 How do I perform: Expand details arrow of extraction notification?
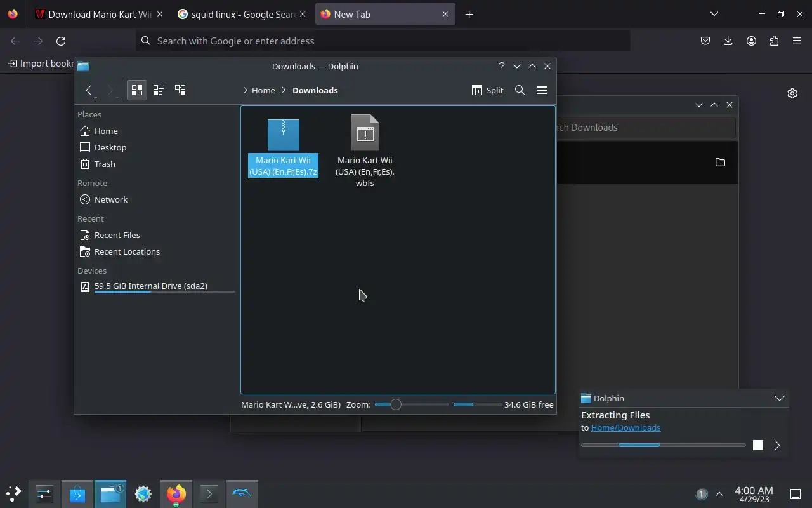coord(777,445)
